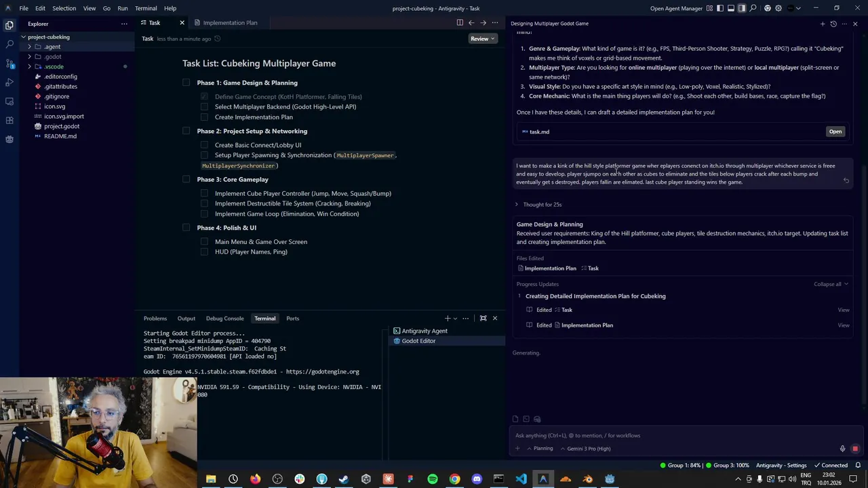Image resolution: width=868 pixels, height=488 pixels.
Task: Click Open Agent Manager
Action: tap(676, 8)
